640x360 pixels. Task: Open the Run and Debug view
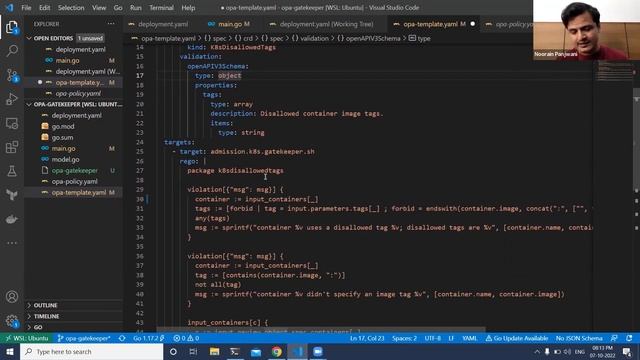point(12,99)
